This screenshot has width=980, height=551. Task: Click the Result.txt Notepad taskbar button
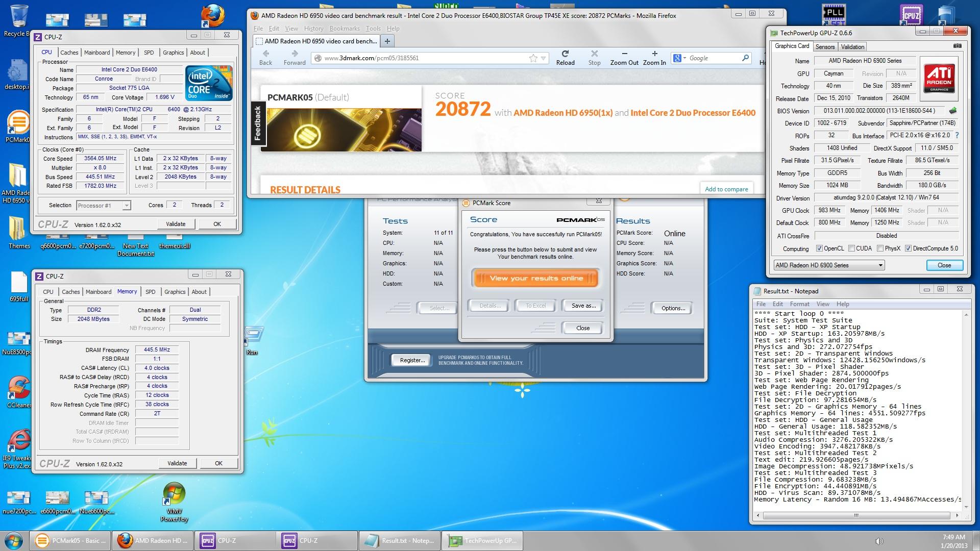[399, 541]
